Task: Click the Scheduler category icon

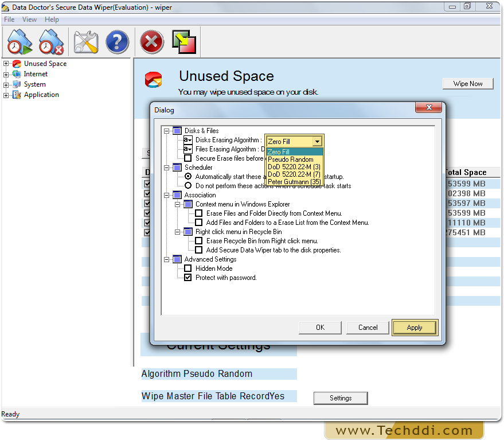Action: [177, 168]
